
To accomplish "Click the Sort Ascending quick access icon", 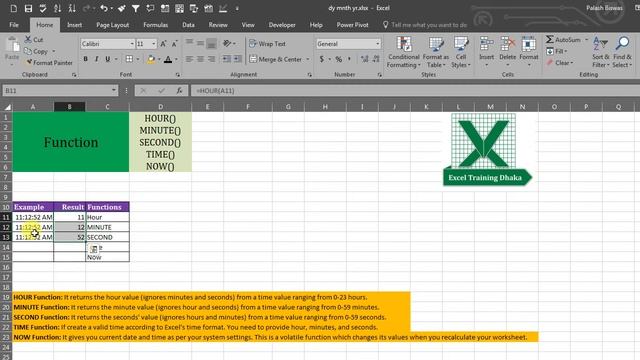I will [x=58, y=8].
